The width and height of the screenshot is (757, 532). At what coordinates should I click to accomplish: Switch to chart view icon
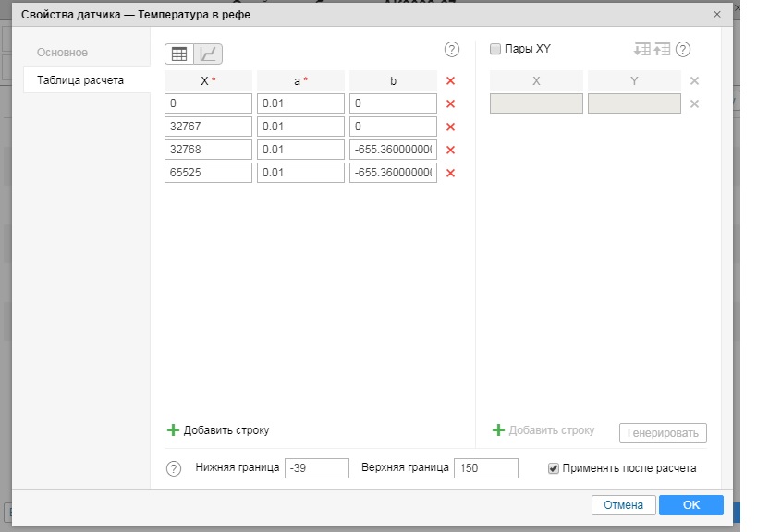(208, 54)
